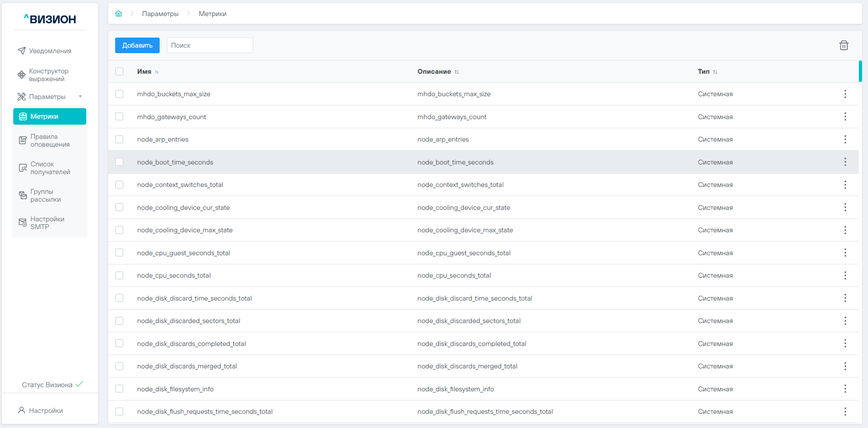868x428 pixels.
Task: Open three-dot menu for node_disk_filesystem_info
Action: [x=845, y=389]
